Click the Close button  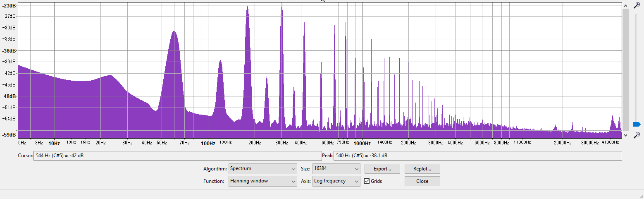(x=422, y=181)
